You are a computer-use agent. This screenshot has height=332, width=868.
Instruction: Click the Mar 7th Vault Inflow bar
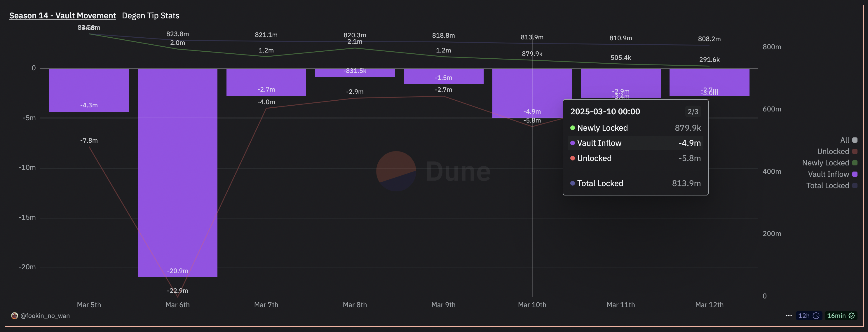266,83
